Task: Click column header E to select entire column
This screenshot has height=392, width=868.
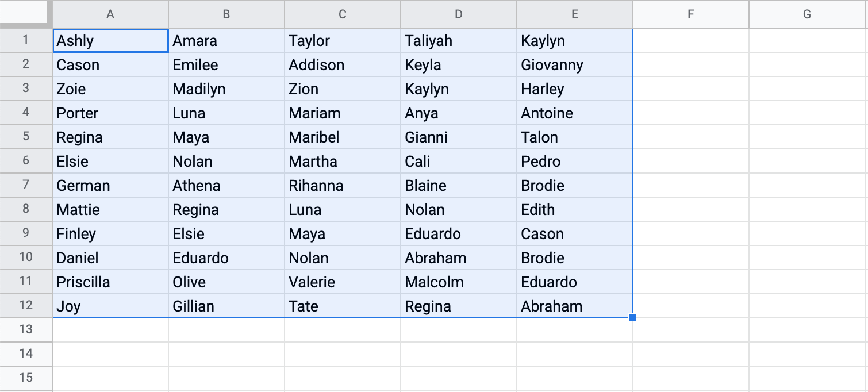Action: (574, 14)
